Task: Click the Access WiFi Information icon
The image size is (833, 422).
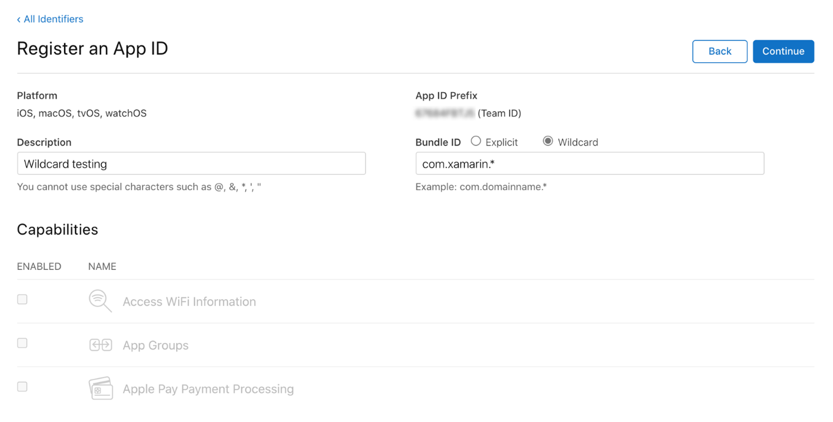Action: coord(100,301)
